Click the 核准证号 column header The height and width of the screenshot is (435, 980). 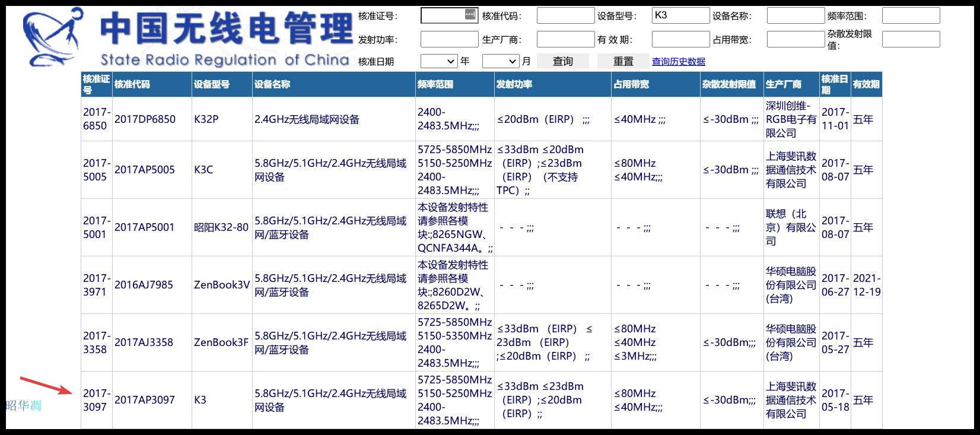[x=96, y=84]
